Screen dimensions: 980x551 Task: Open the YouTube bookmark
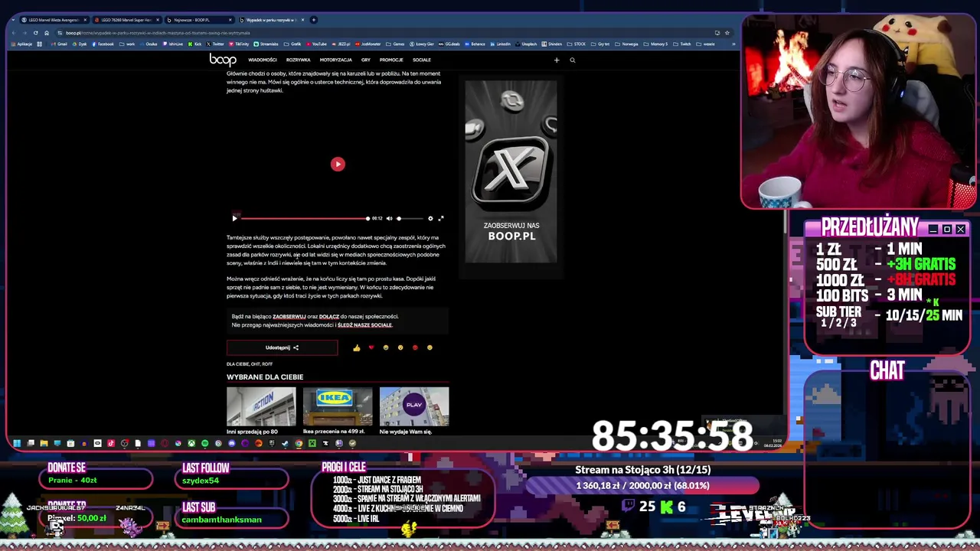(x=316, y=44)
